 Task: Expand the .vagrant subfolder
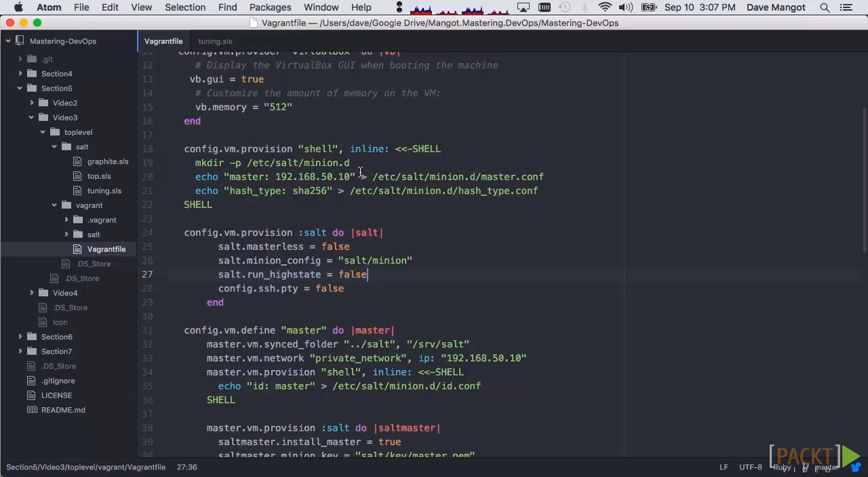[66, 220]
